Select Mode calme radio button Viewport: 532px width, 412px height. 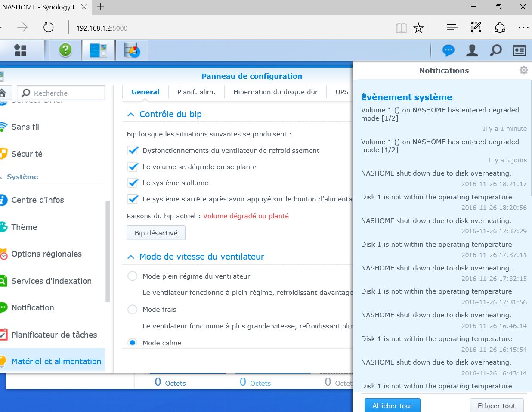pos(133,343)
